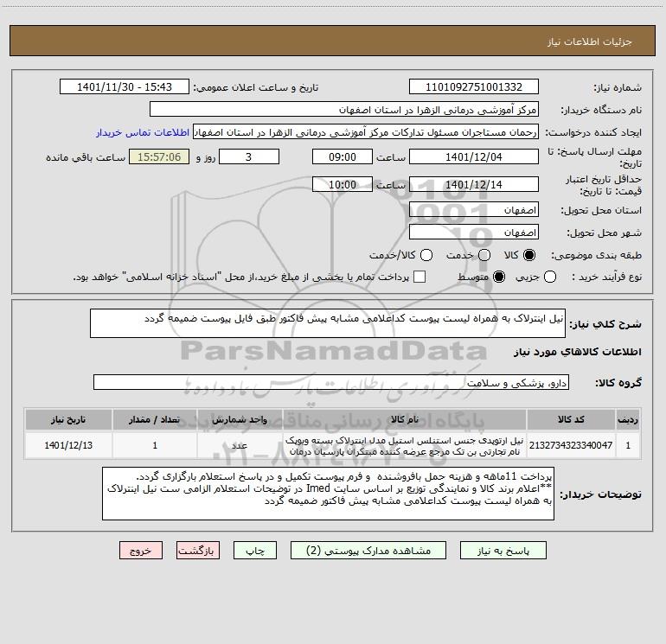666x644 pixels.
Task: Click product code 2132734323340047 cell
Action: click(571, 445)
